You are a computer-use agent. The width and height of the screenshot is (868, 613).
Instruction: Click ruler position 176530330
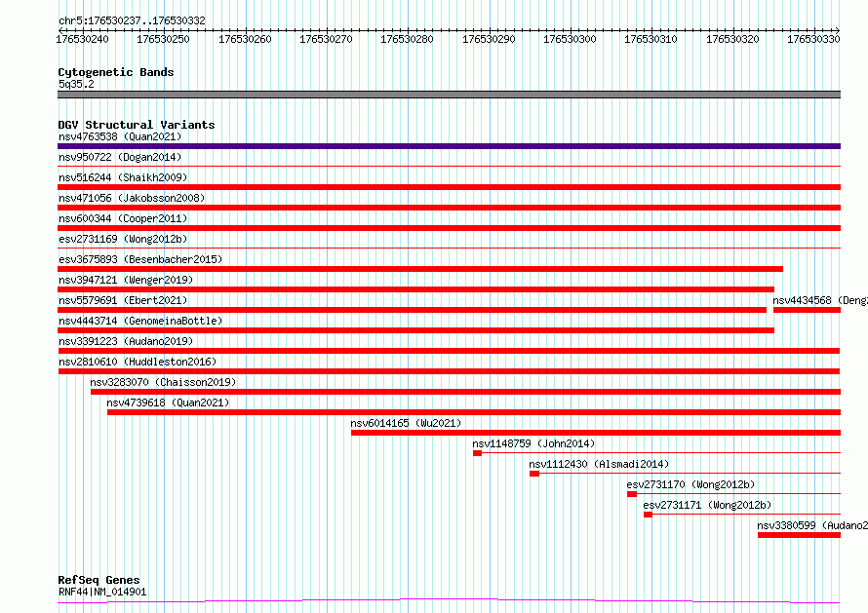[x=813, y=39]
